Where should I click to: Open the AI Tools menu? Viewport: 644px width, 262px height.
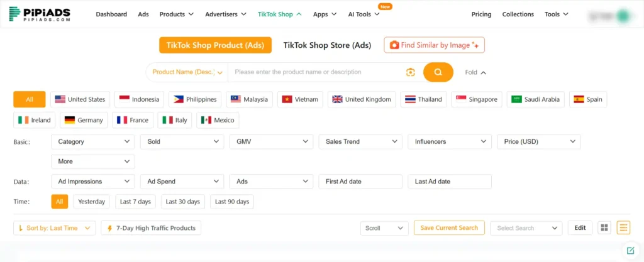click(x=364, y=14)
